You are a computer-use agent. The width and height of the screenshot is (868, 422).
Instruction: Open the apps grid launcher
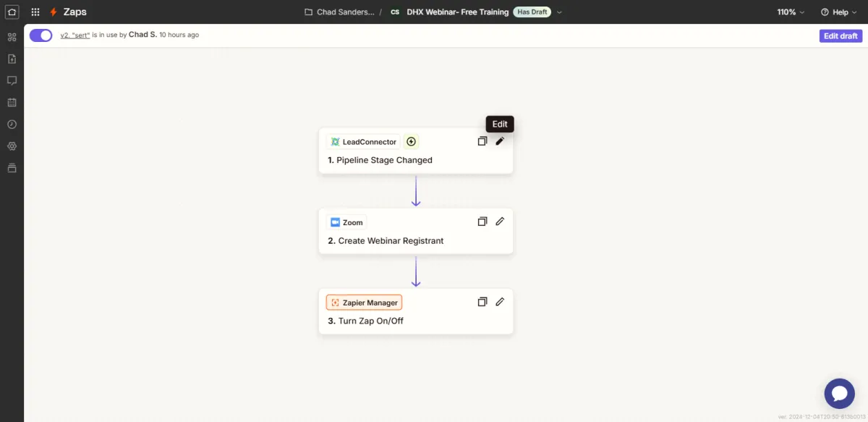point(35,12)
